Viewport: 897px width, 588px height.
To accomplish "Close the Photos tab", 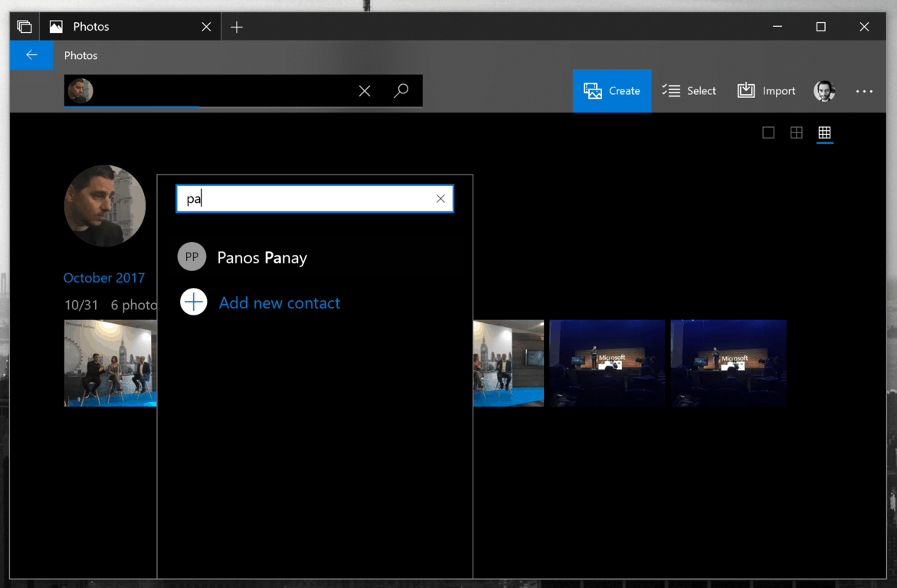I will 207,27.
